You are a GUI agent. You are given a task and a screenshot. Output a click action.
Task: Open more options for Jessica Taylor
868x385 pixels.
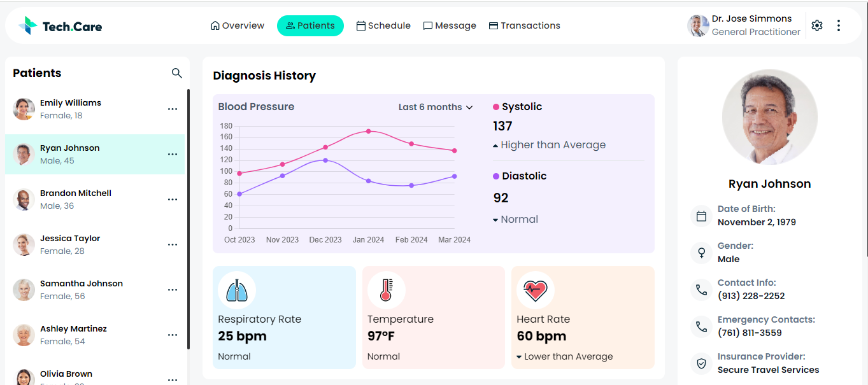pos(173,244)
